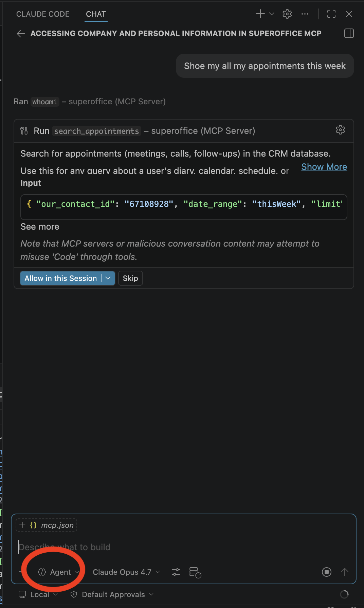Open the Local session target dropdown
The width and height of the screenshot is (364, 608).
38,594
